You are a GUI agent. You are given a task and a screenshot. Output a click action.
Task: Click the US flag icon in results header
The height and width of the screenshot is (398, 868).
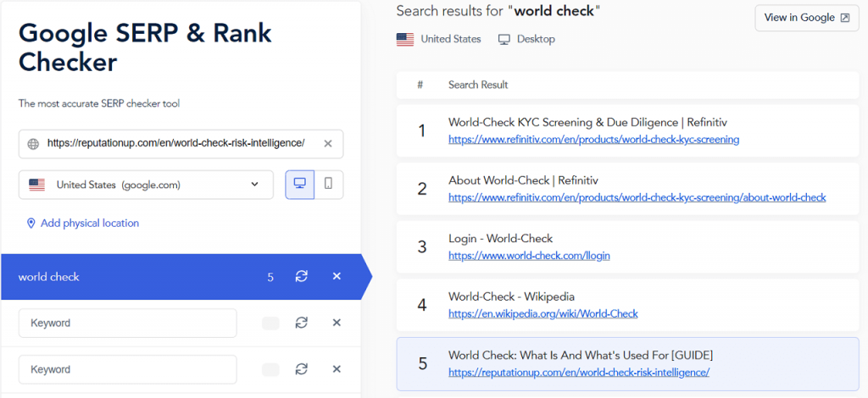pyautogui.click(x=405, y=39)
